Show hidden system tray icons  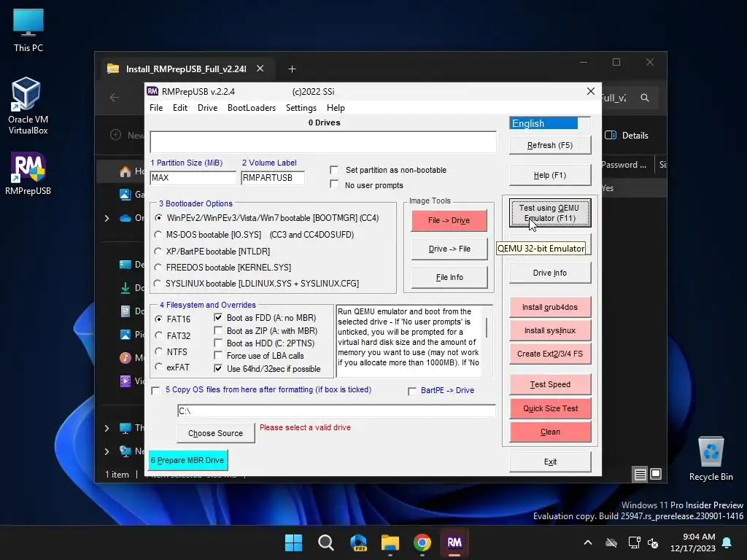588,542
